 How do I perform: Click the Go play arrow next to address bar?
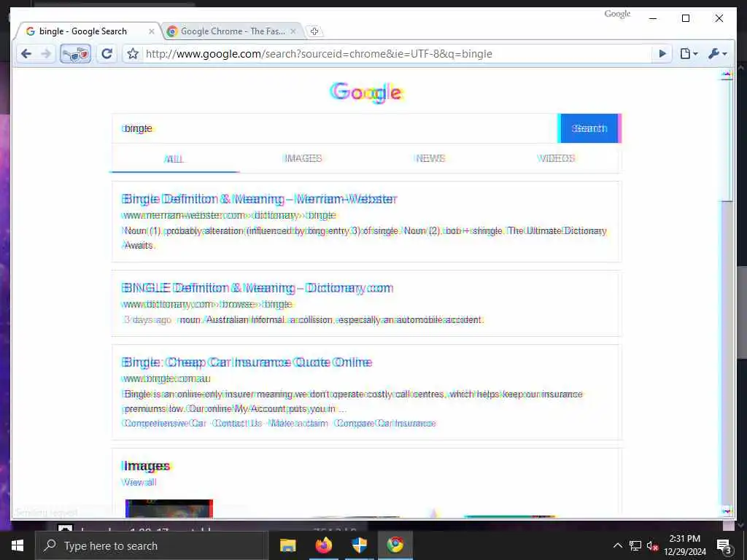point(662,54)
